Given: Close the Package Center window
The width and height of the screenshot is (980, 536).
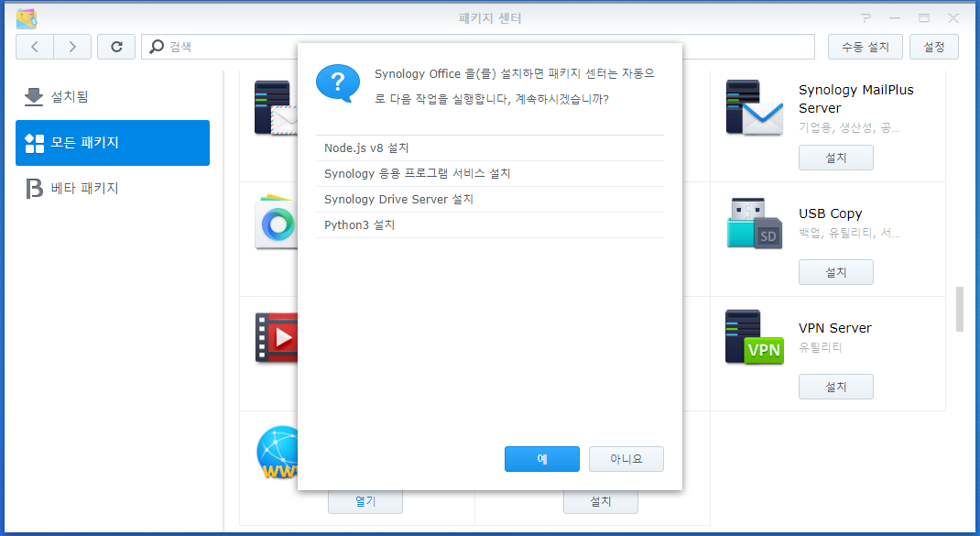Looking at the screenshot, I should 953,18.
